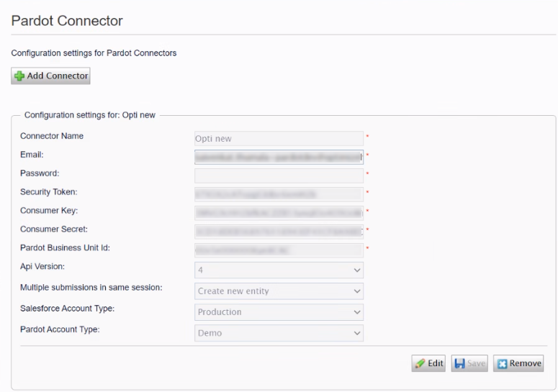
Task: Click the Connector Name label
Action: click(52, 136)
